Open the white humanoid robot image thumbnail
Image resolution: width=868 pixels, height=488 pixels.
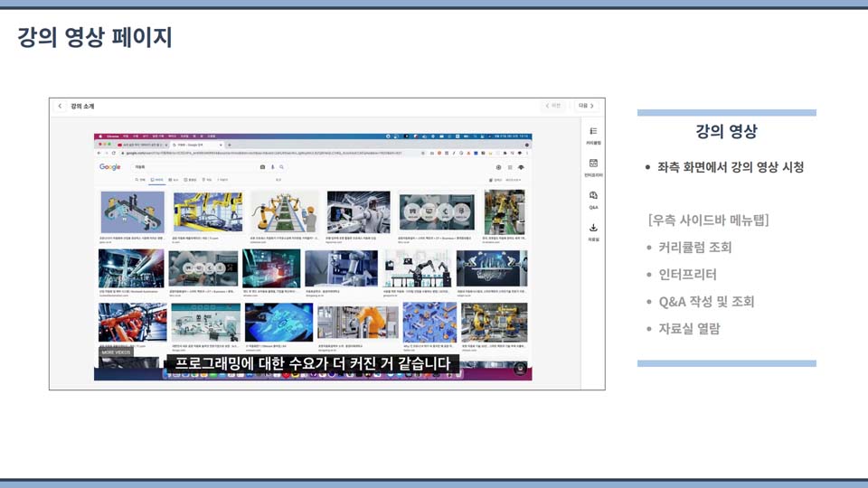tap(358, 213)
